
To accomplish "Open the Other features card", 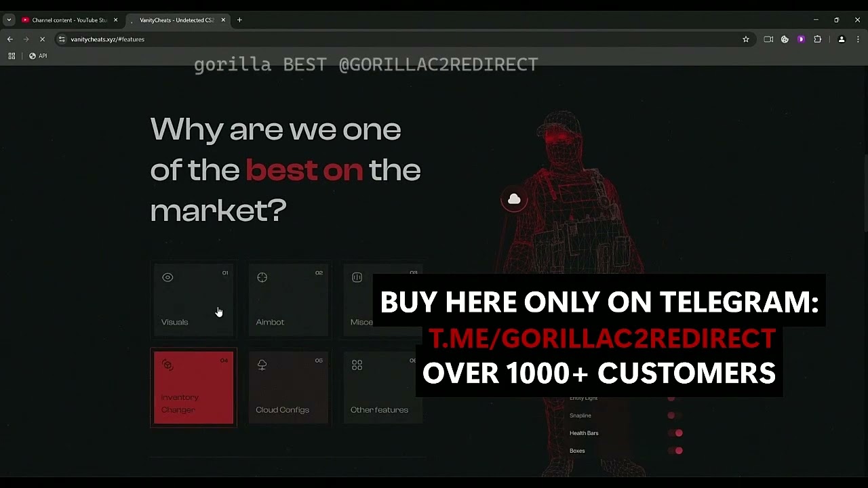I will pos(382,388).
